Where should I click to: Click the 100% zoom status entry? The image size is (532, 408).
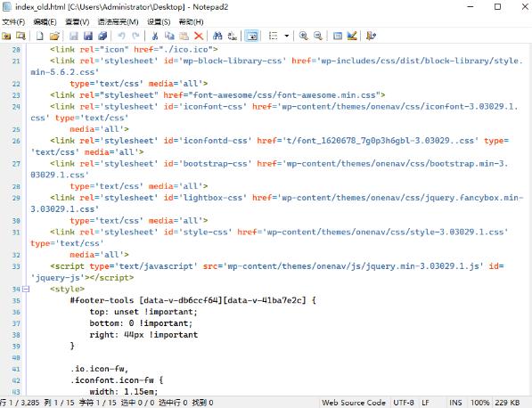click(x=479, y=403)
